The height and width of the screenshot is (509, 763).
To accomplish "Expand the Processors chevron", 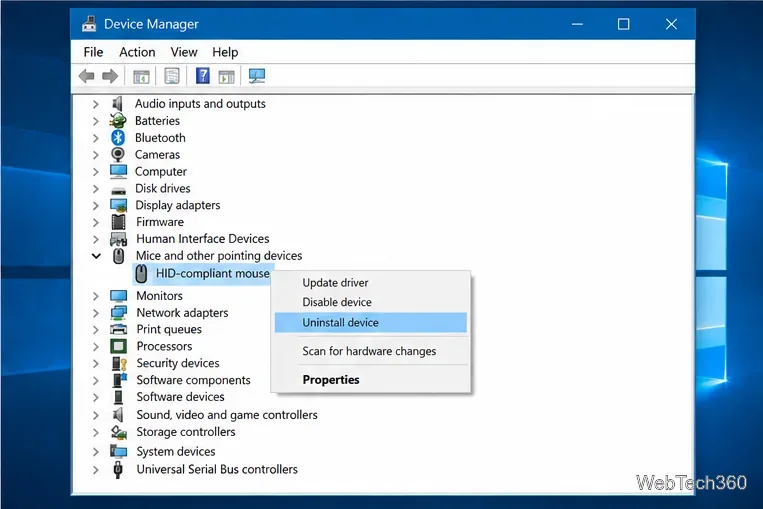I will coord(96,347).
